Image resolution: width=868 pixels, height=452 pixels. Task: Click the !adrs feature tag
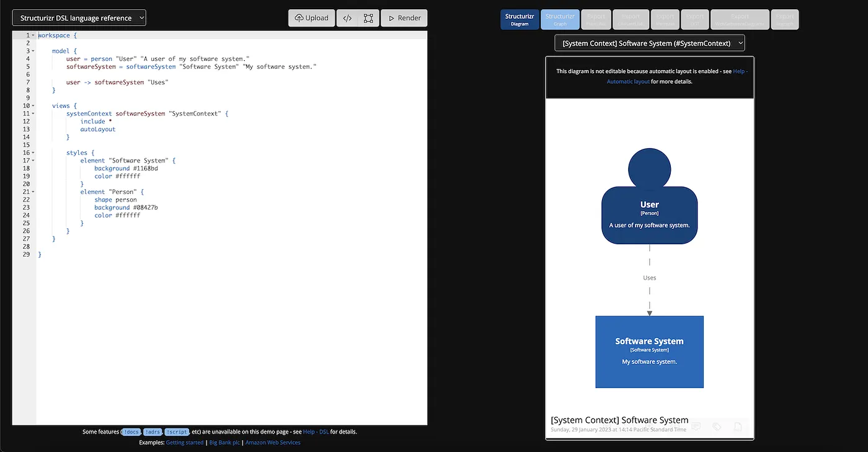pos(153,432)
